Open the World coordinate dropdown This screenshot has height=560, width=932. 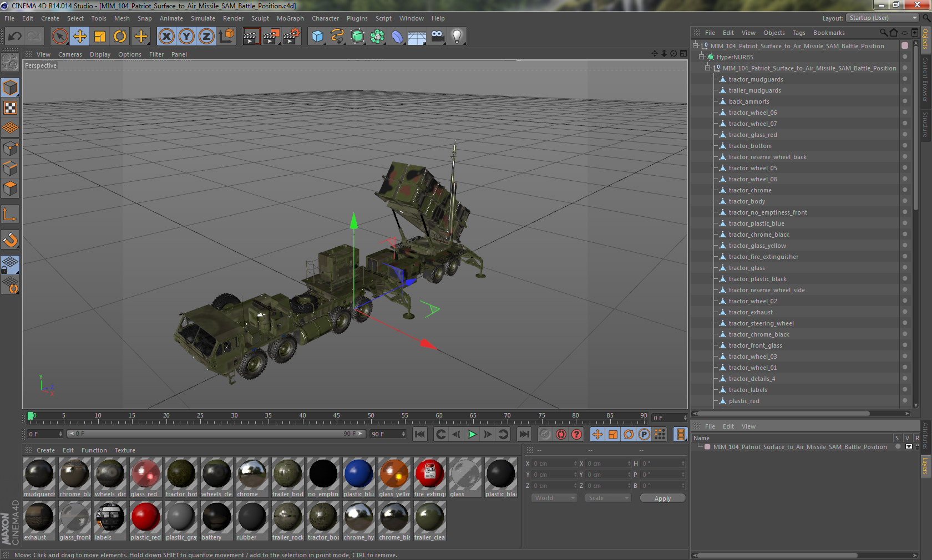(x=554, y=498)
